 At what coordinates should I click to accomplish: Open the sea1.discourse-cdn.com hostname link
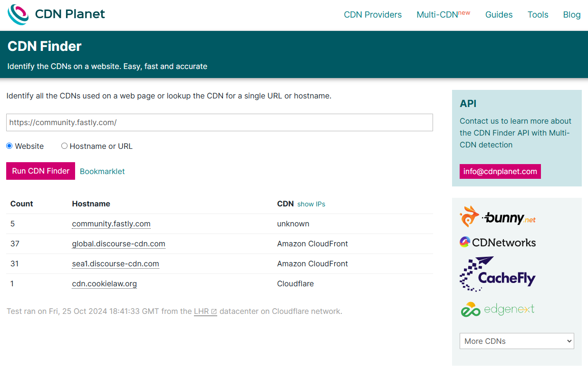tap(116, 263)
